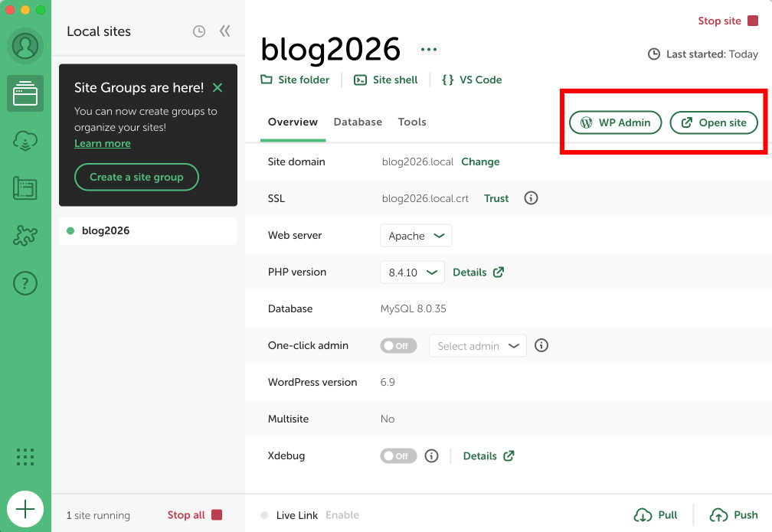Viewport: 772px width, 532px height.
Task: Select the Local sites icon in sidebar
Action: (x=25, y=94)
